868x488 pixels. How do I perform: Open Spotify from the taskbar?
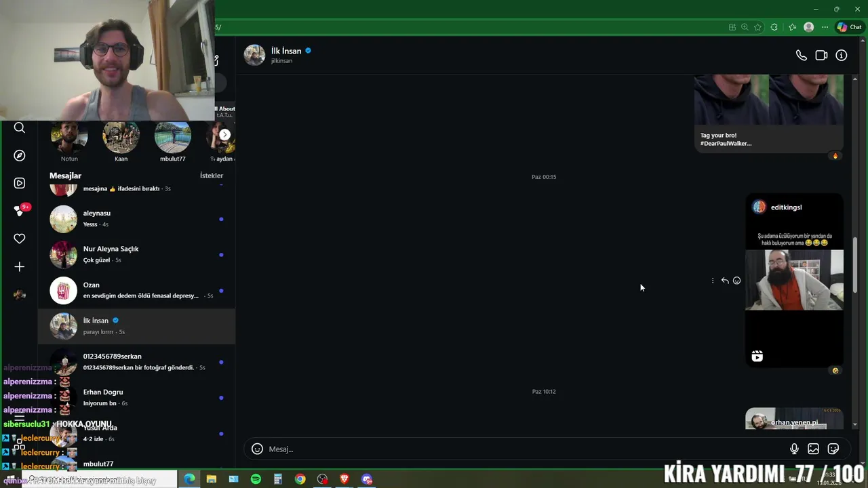[256, 479]
